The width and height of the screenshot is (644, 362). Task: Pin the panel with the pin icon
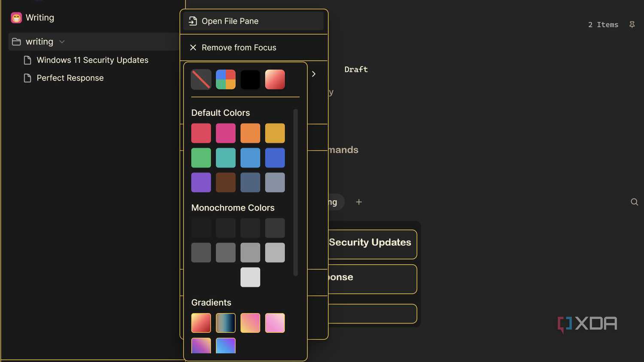[x=632, y=24]
